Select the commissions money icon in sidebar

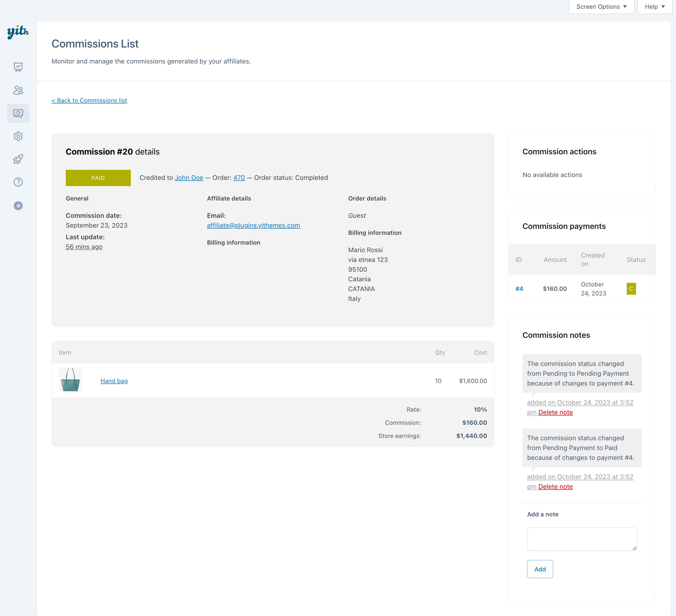coord(18,113)
